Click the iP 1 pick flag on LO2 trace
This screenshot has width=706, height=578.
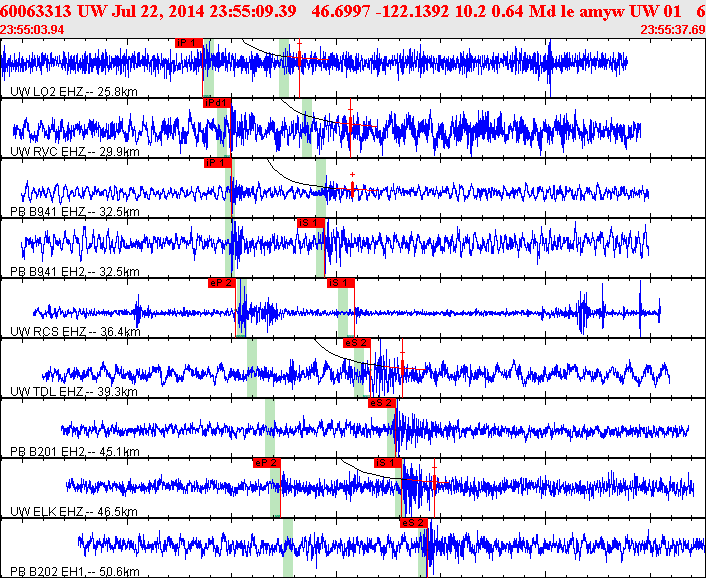pyautogui.click(x=189, y=43)
